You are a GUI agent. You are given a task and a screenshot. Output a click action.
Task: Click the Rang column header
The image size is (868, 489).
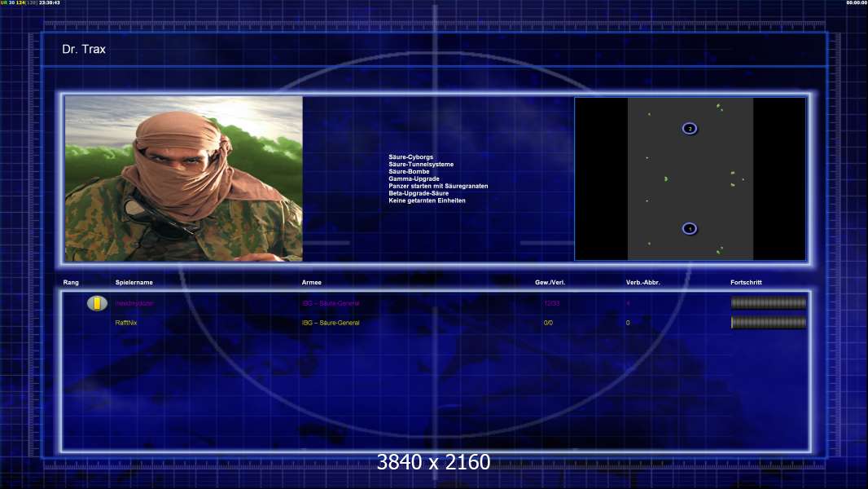click(71, 283)
